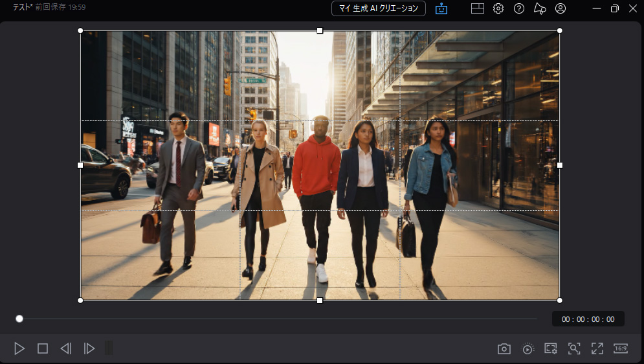Click the top-right corner crop handle

point(559,30)
